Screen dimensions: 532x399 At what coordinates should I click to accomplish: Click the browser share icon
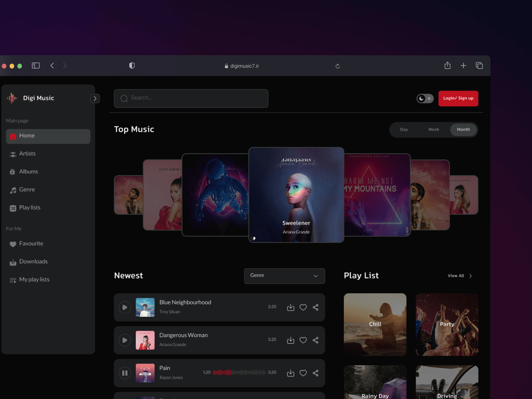(447, 66)
